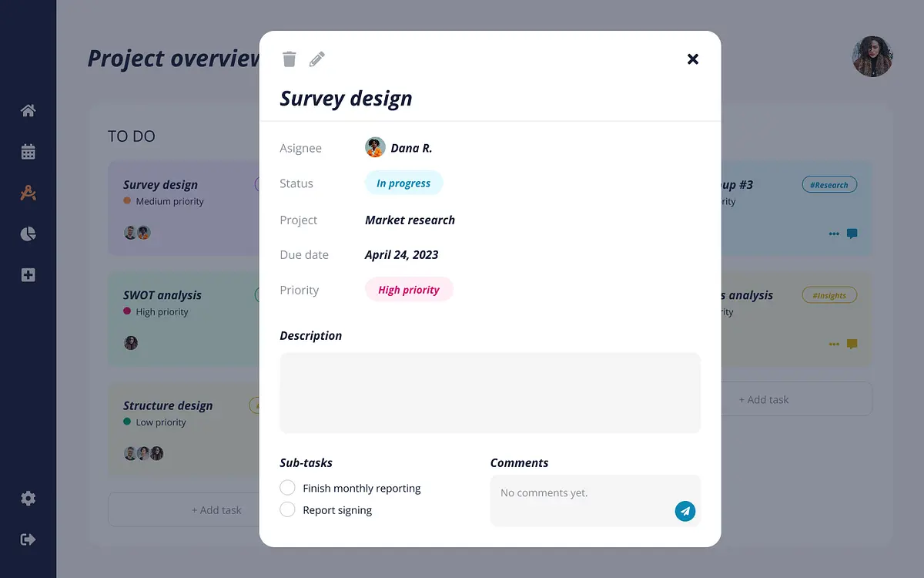Click the pencil edit icon in the task modal
924x578 pixels.
[316, 59]
